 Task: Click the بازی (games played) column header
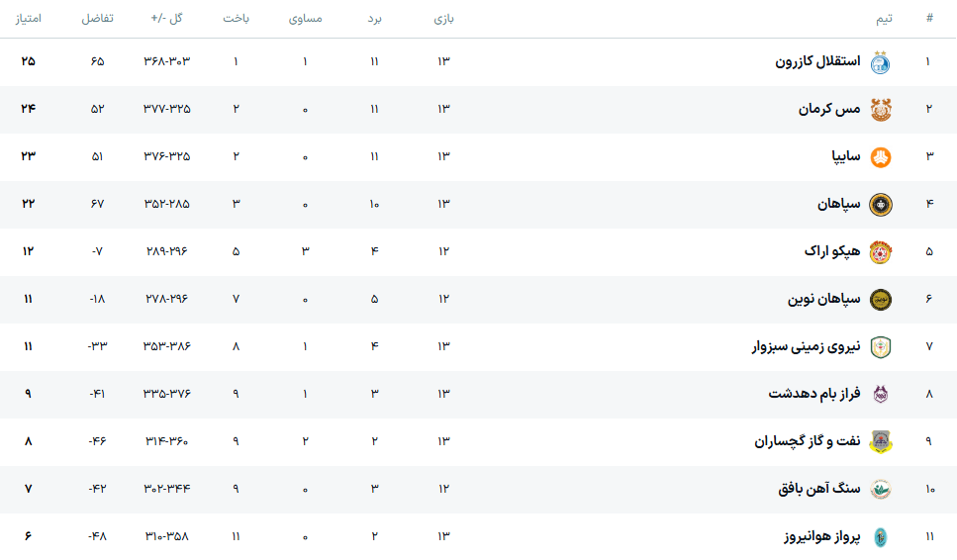tap(444, 19)
